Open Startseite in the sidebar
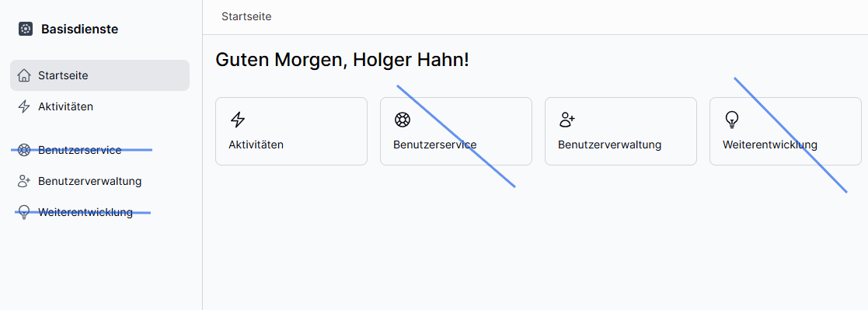Screen dimensions: 868x310 point(99,75)
